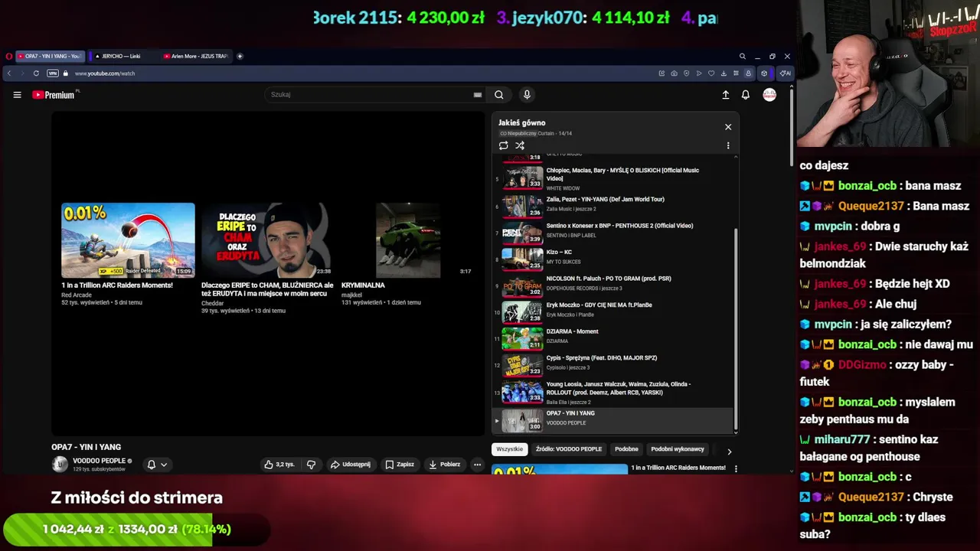Screen dimensions: 980x551
Task: Open browser downloads icon
Action: (x=724, y=73)
